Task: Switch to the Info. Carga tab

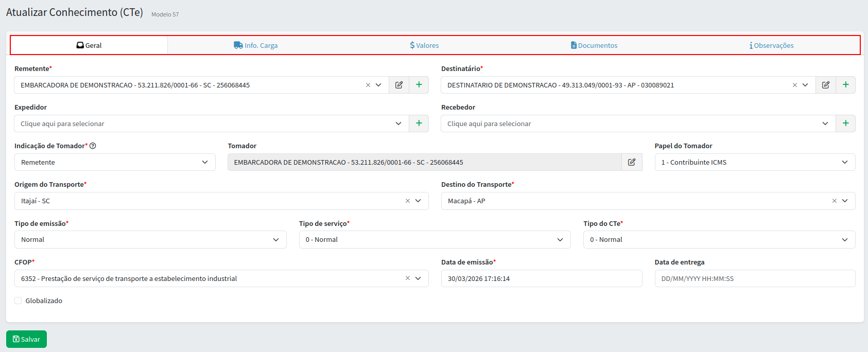Action: point(256,45)
